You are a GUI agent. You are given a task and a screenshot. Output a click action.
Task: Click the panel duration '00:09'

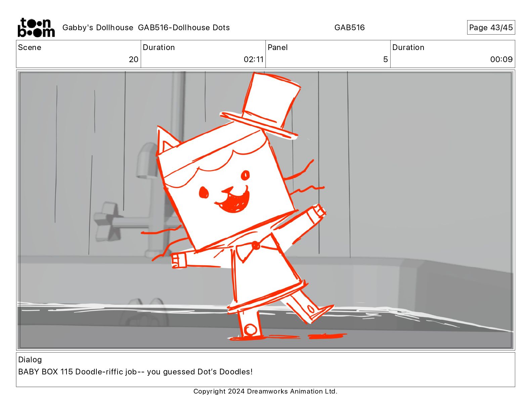(x=501, y=59)
